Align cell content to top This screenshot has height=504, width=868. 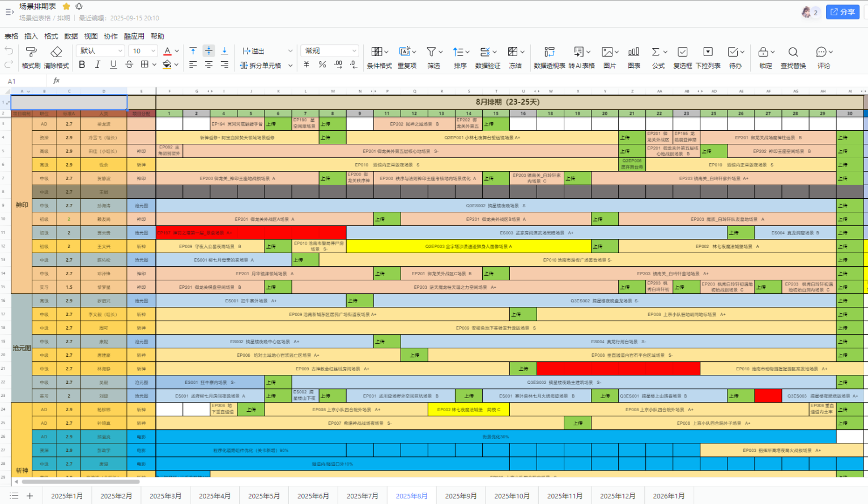point(193,51)
